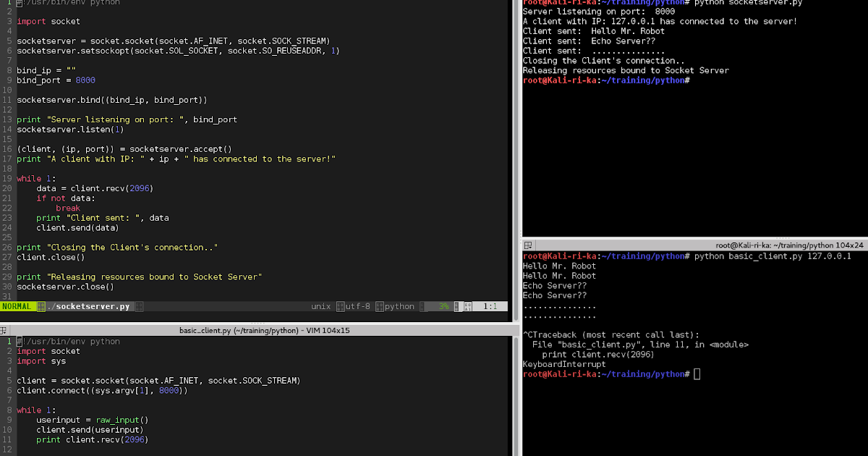Click the '^CTraceback (most recent call last):' line
The image size is (868, 456).
coord(611,334)
